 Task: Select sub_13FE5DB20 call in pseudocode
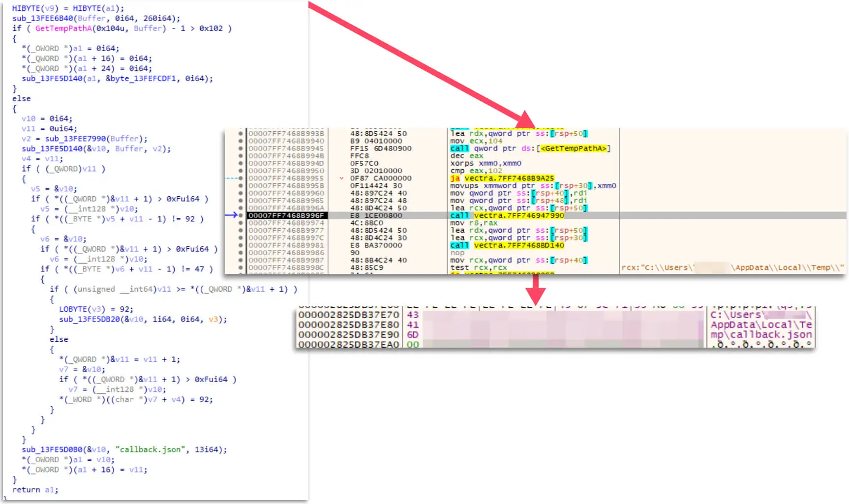pyautogui.click(x=143, y=319)
